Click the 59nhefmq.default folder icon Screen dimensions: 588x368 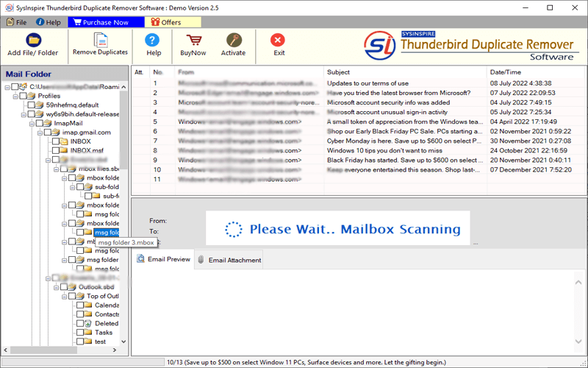40,105
